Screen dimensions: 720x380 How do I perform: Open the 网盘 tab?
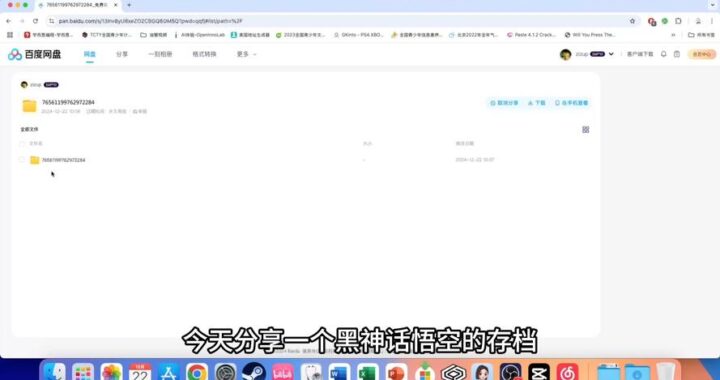[x=90, y=54]
